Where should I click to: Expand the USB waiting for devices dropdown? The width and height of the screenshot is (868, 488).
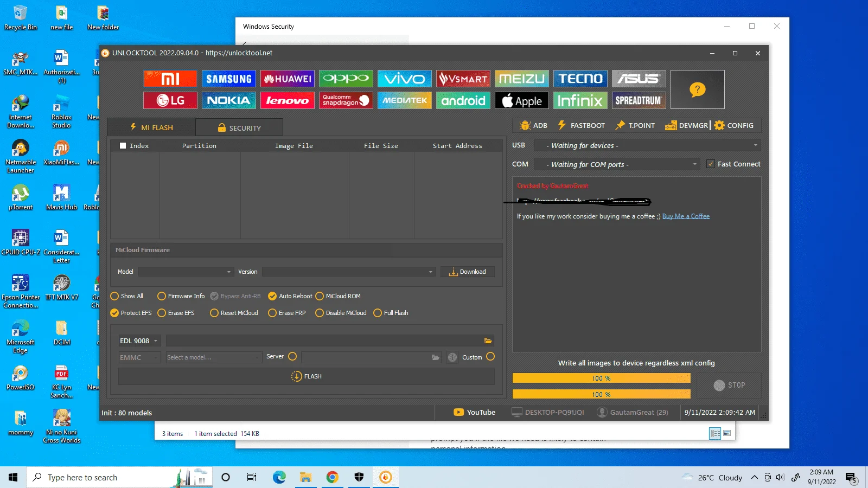coord(647,145)
